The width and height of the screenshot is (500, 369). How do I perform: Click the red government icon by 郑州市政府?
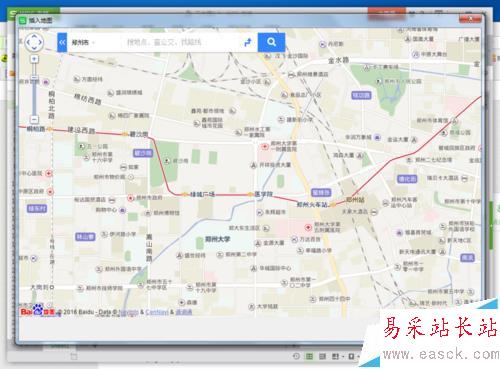(131, 198)
